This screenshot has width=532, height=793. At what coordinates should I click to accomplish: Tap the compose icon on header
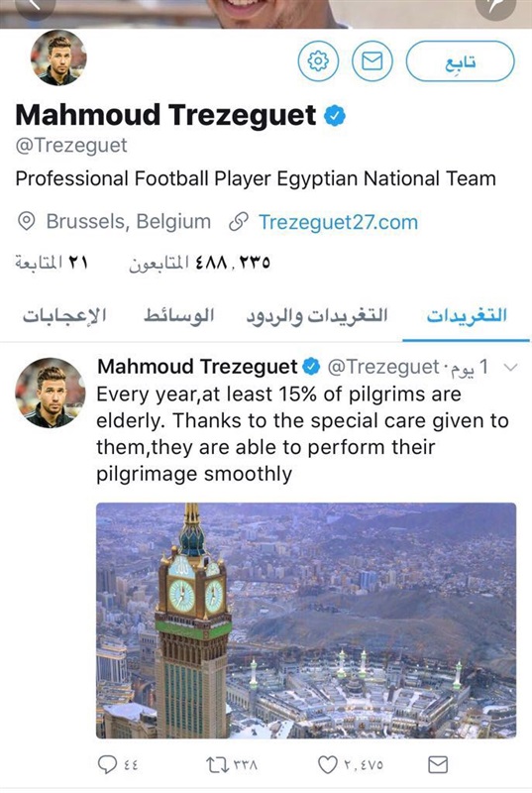tap(495, 6)
